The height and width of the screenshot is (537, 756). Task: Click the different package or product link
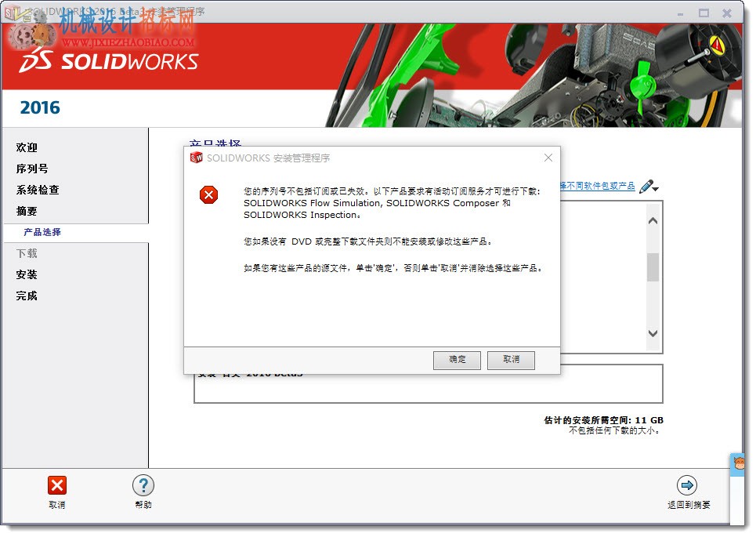598,187
